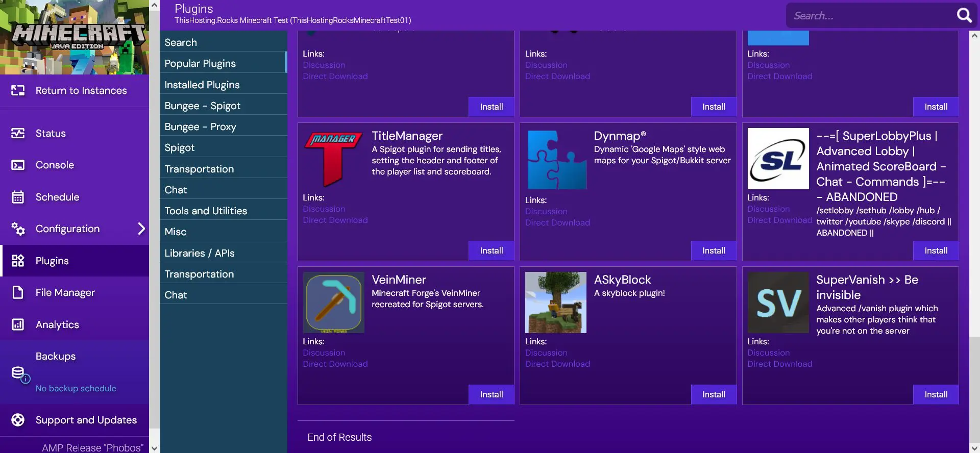Click the Status chart icon
Screen dimensions: 980x453
coord(18,133)
